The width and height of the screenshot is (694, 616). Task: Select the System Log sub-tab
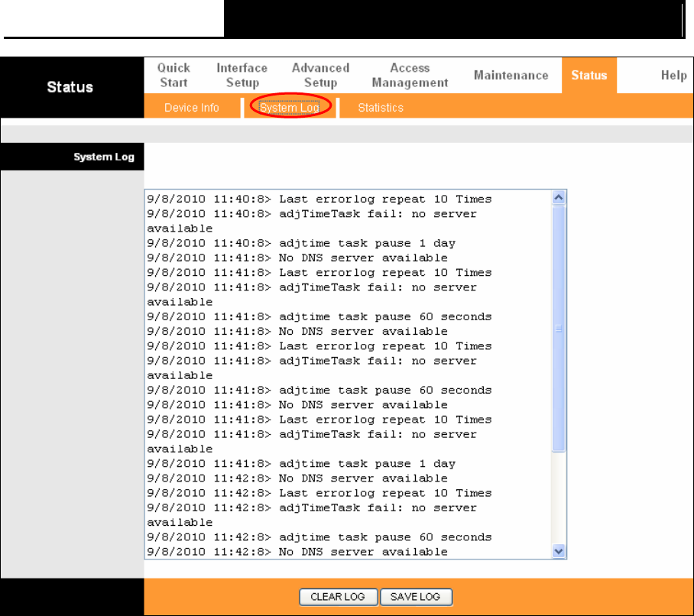290,108
